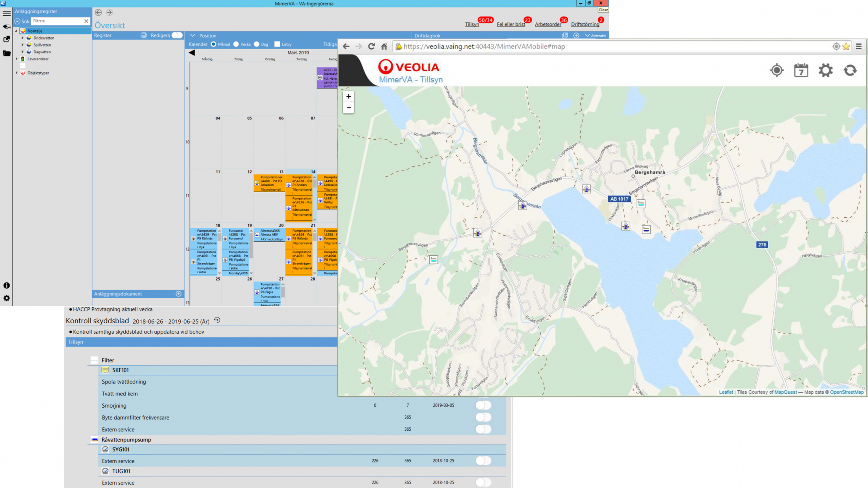This screenshot has width=868, height=488.
Task: Open the calendar icon in Tillsyn header
Action: point(801,71)
